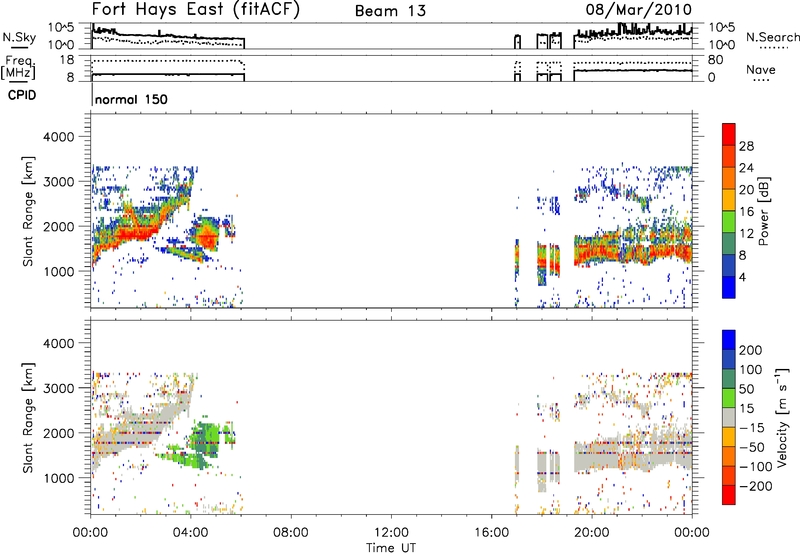Click the '24' power colorbar label
Screen dimensions: 800x554
pyautogui.click(x=746, y=168)
